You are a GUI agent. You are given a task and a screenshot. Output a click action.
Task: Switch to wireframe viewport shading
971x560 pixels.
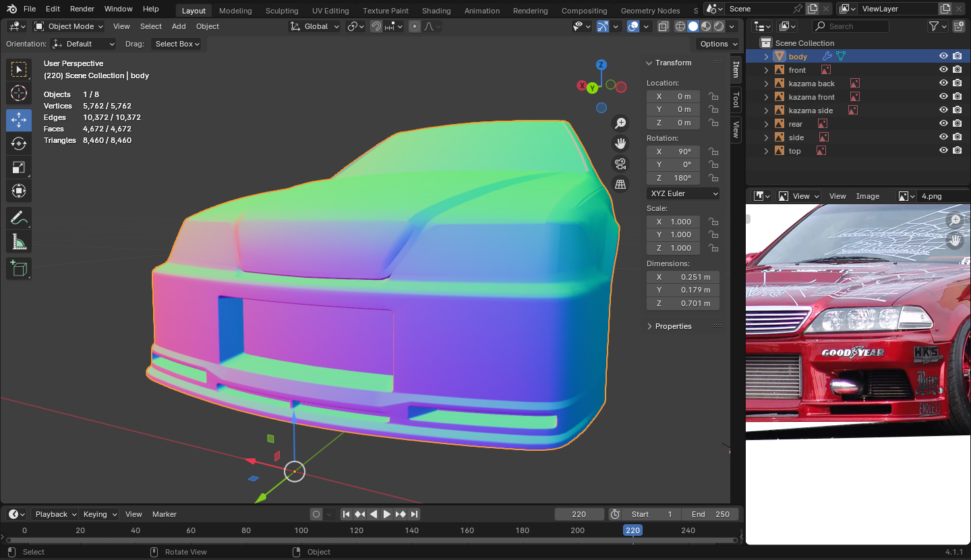[680, 26]
